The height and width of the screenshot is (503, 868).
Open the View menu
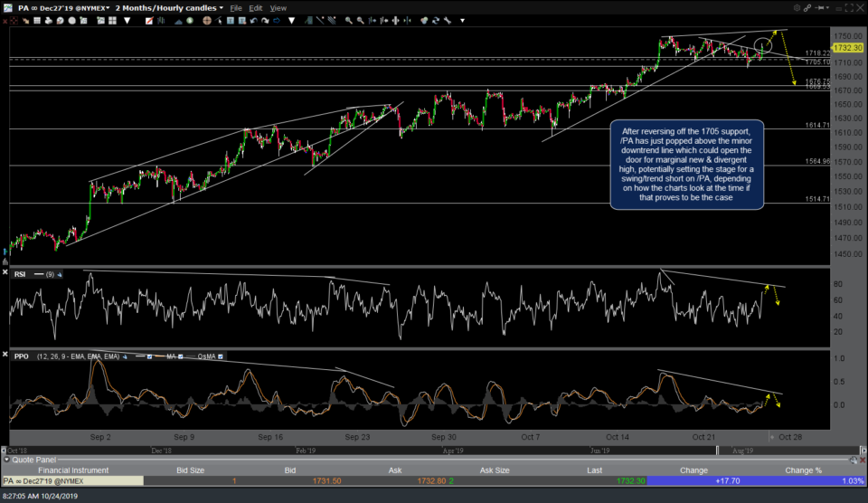click(x=278, y=8)
